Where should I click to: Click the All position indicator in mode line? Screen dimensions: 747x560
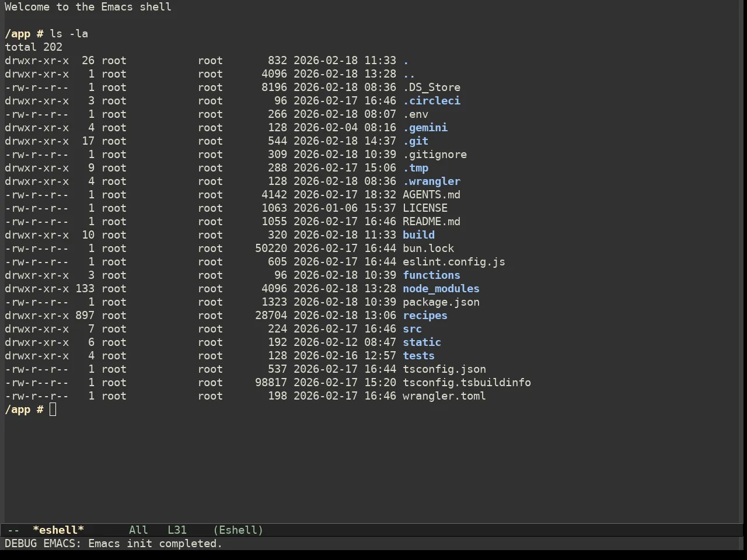click(138, 530)
